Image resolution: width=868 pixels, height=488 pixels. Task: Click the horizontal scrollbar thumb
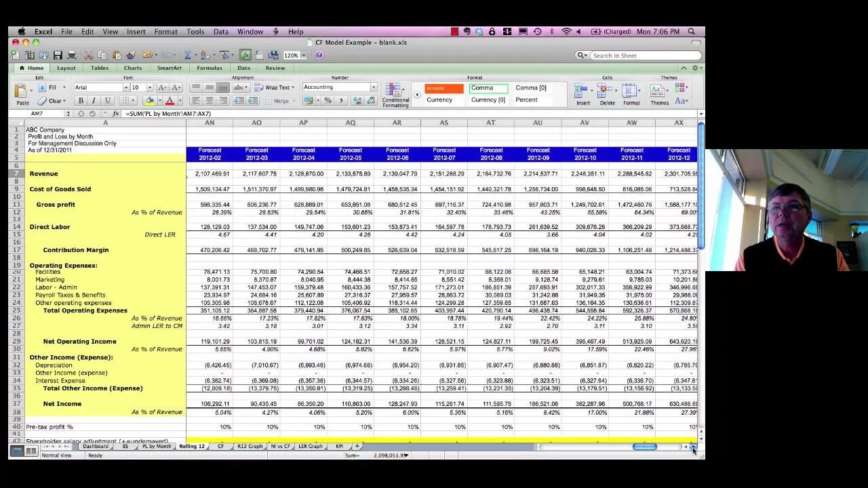(645, 447)
